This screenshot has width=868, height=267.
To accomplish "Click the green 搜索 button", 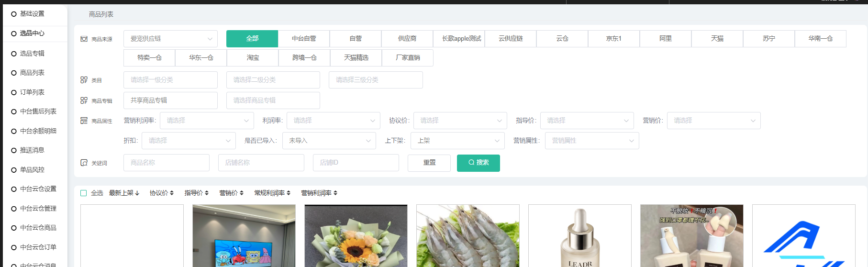I will point(479,163).
